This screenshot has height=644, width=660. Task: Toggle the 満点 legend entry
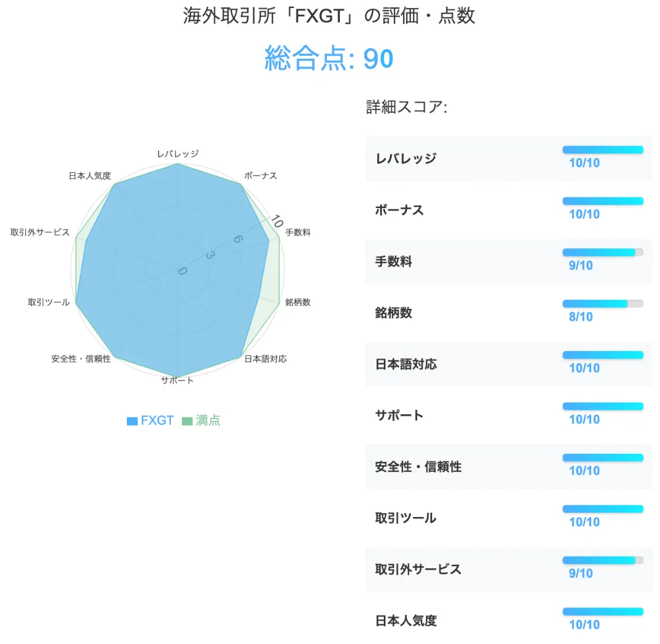click(x=201, y=420)
